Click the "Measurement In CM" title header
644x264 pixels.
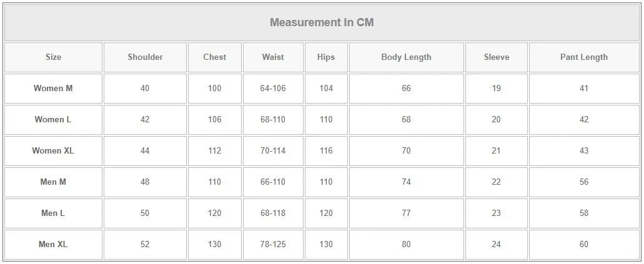pos(322,22)
